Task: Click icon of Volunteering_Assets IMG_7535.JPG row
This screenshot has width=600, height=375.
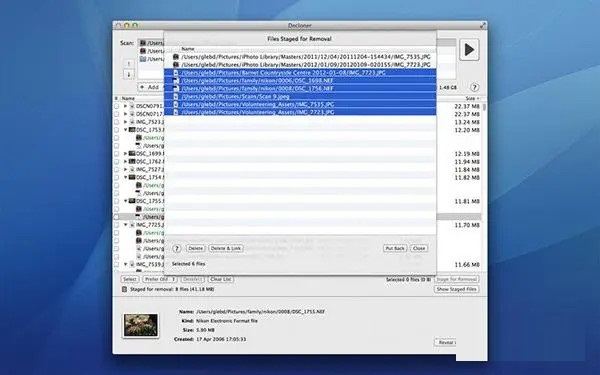Action: 176,104
